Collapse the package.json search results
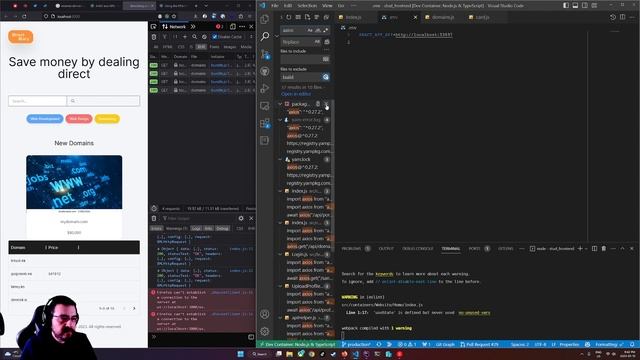This screenshot has height=360, width=640. (280, 104)
